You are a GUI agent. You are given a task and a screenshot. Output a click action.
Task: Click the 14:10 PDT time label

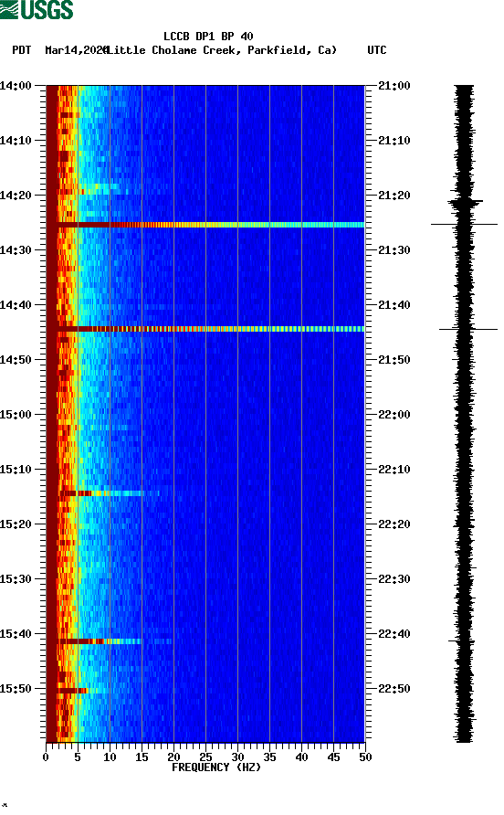[16, 141]
